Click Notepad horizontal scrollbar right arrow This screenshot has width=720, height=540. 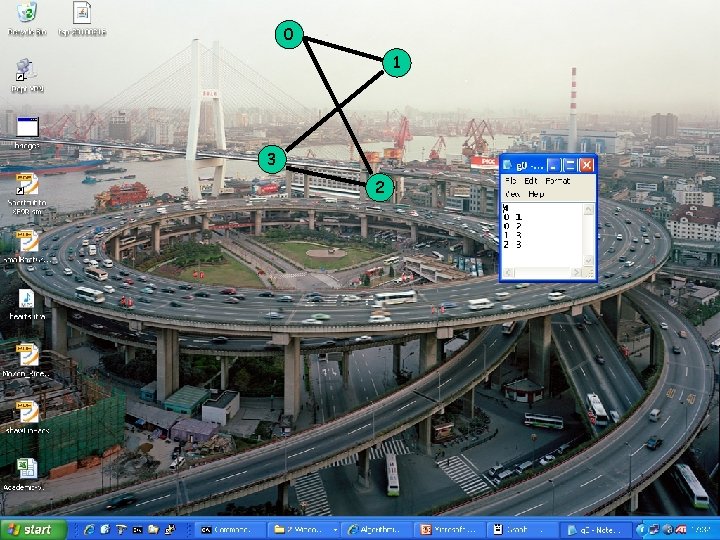(577, 273)
